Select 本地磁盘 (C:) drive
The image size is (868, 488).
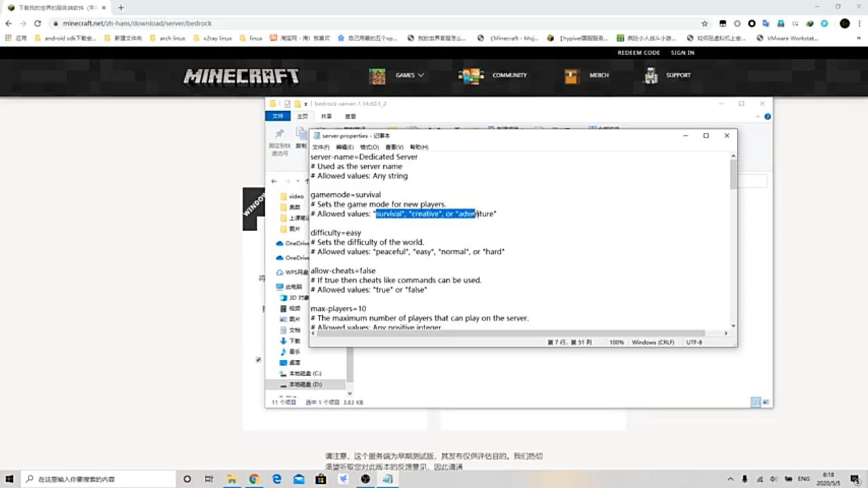[300, 373]
